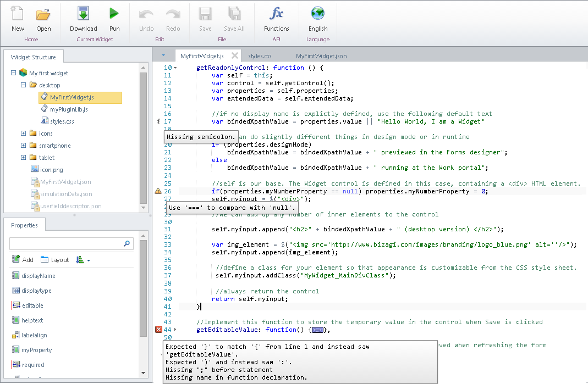
Task: Open simulationData.json in the tree
Action: [66, 194]
